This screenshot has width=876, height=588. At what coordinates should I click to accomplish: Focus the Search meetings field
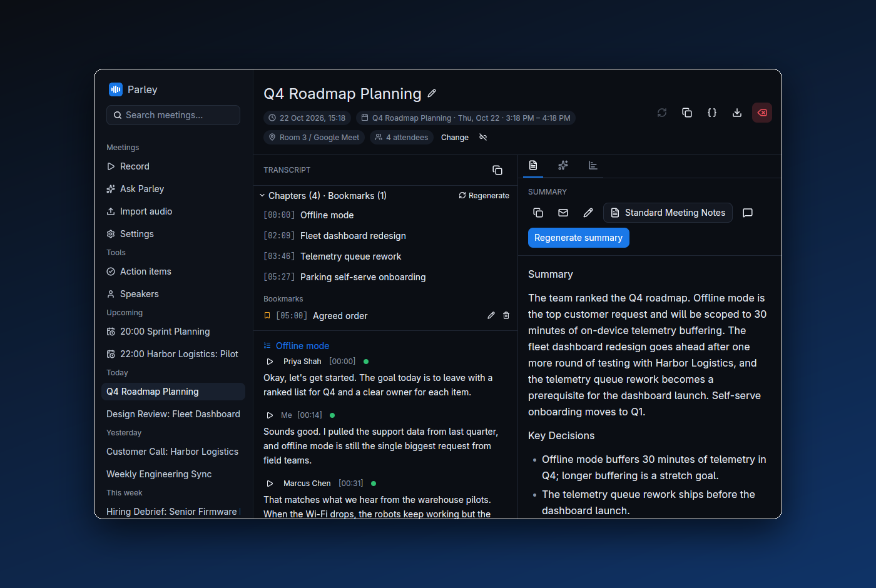[173, 115]
